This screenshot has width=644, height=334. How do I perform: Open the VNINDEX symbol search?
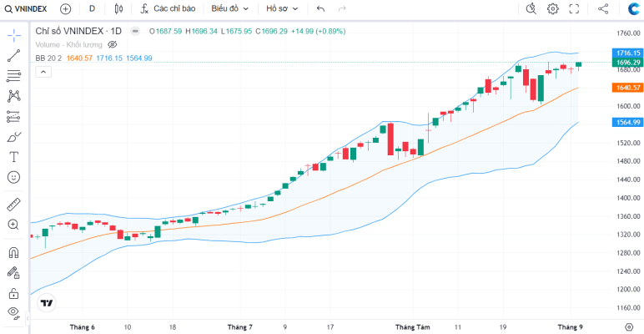coord(26,8)
